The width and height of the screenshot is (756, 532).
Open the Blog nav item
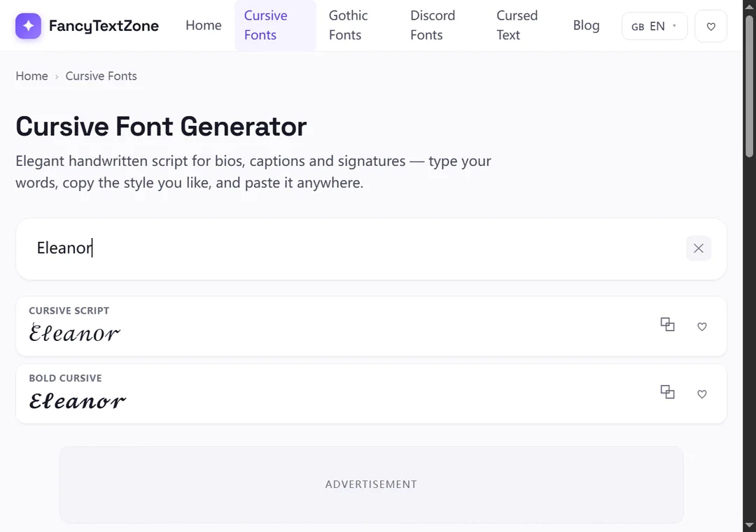coord(587,25)
